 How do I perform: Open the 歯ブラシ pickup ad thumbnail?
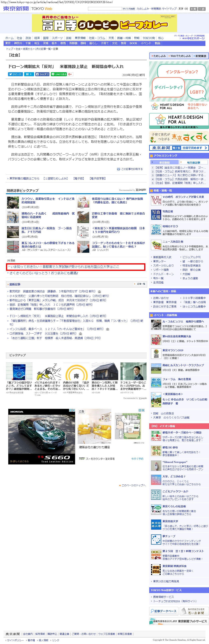pos(19,371)
